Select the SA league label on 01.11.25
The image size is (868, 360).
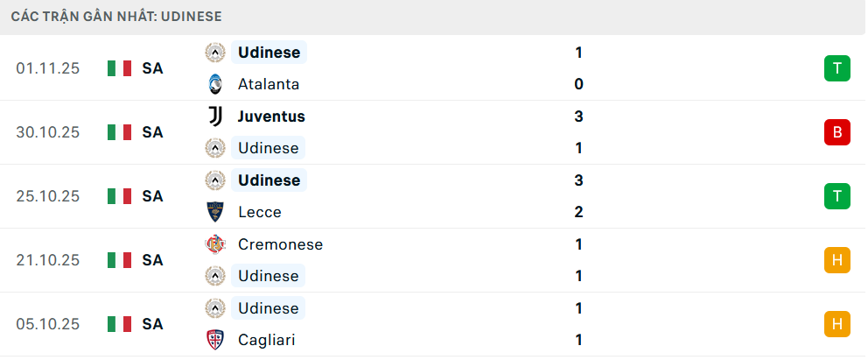click(x=152, y=68)
